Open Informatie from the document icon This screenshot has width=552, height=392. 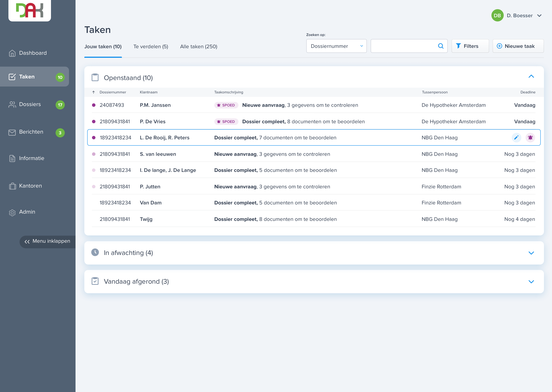tap(12, 159)
